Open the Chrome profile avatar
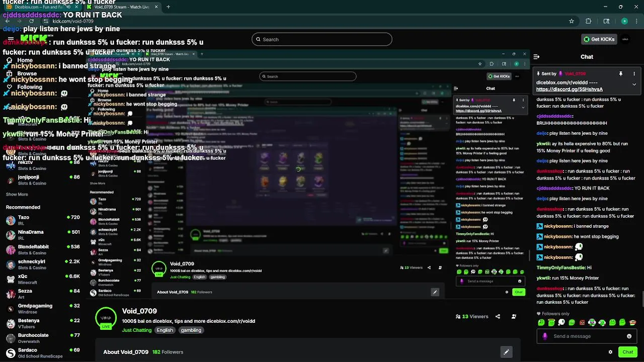Screen dimensions: 644x362 click(624, 21)
